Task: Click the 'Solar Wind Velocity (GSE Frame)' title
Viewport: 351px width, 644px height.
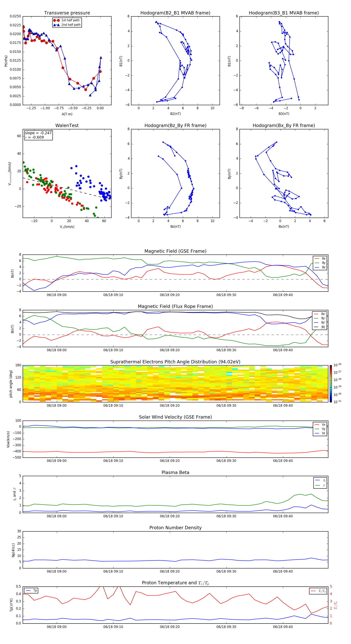Action: pos(175,417)
